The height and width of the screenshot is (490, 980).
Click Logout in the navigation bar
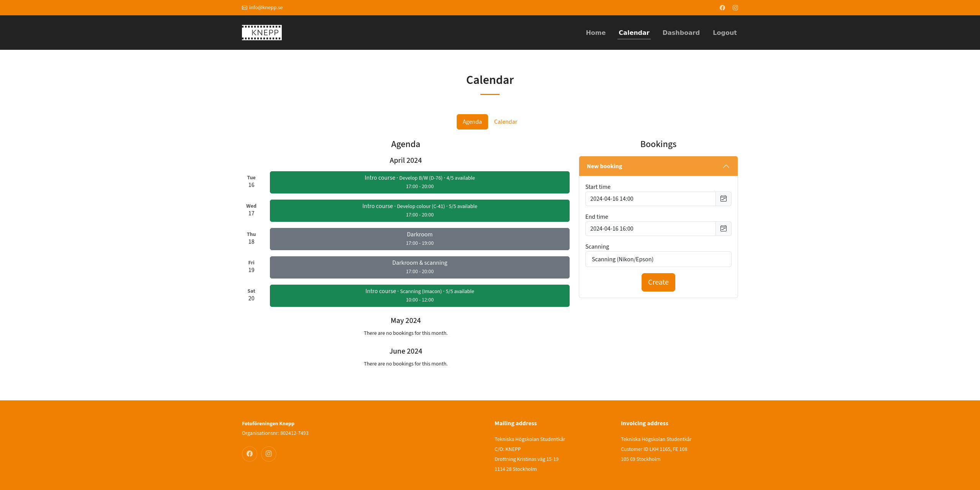click(x=725, y=33)
